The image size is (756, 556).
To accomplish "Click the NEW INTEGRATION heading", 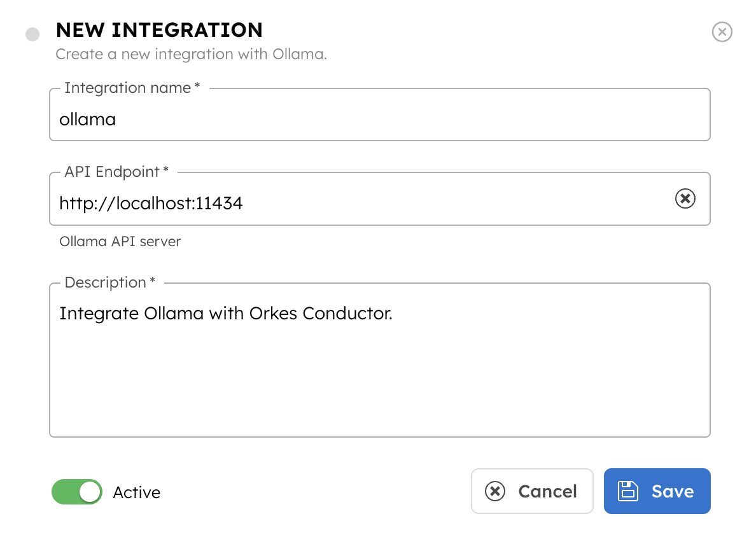I will coord(159,30).
